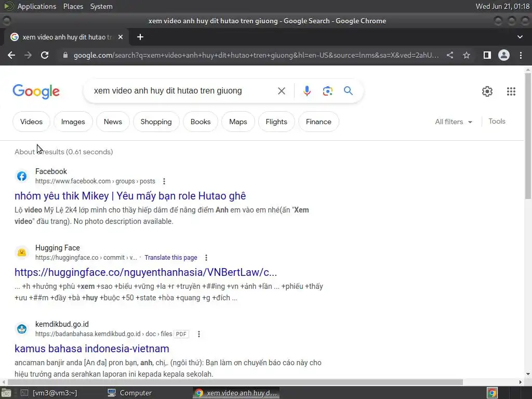Clear the search box with X
Viewport: 532px width, 399px height.
281,91
